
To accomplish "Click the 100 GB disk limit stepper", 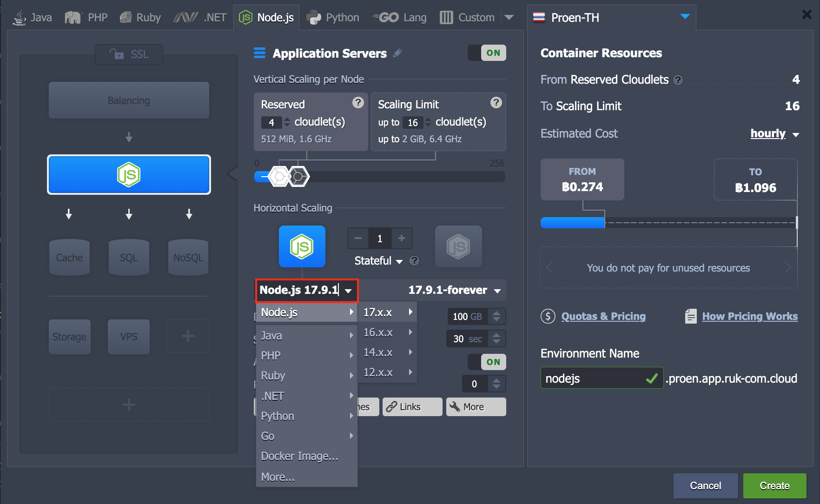I will tap(496, 316).
